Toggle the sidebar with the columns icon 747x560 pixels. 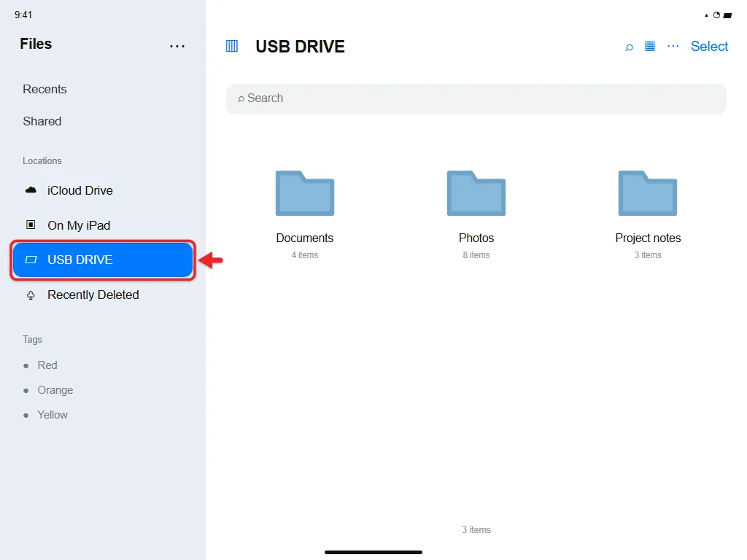click(x=231, y=46)
